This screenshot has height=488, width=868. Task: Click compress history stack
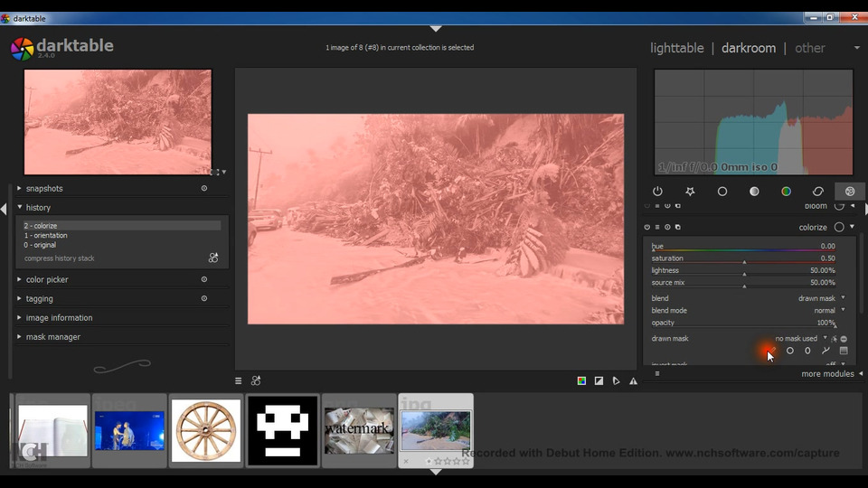coord(60,258)
